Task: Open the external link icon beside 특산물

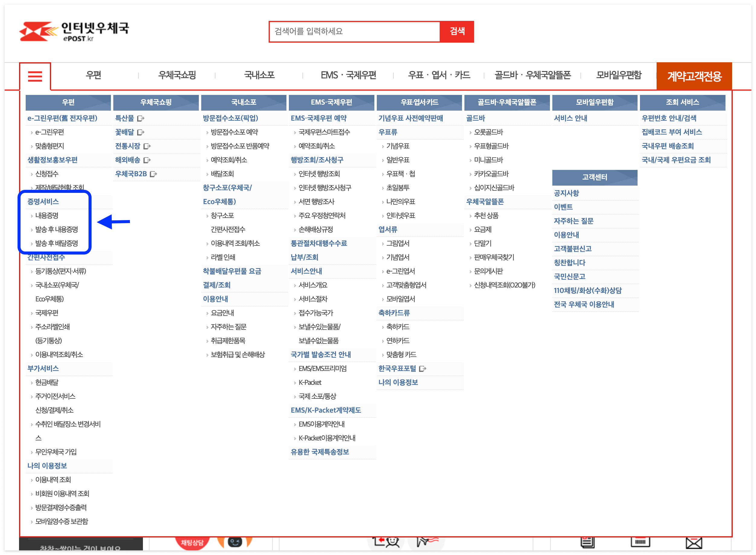Action: pos(141,118)
